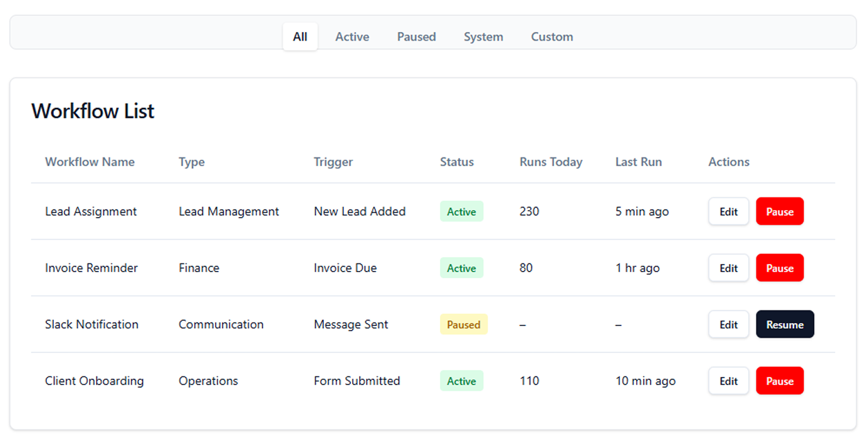The image size is (868, 444).
Task: Switch to the Custom tab
Action: click(552, 37)
